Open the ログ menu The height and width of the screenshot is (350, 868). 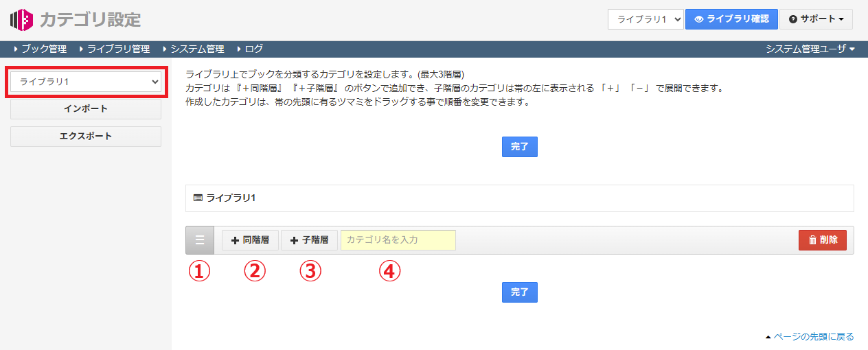click(249, 49)
